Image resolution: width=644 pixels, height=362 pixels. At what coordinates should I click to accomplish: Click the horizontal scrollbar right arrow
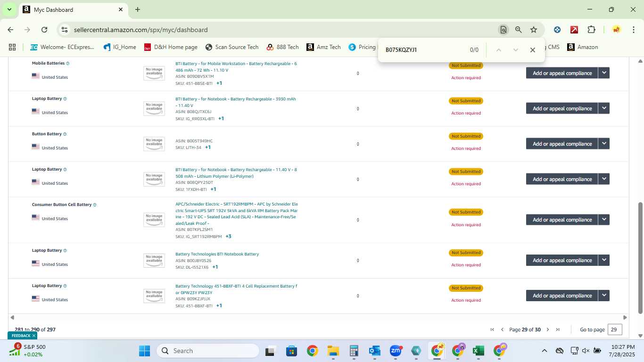point(625,318)
